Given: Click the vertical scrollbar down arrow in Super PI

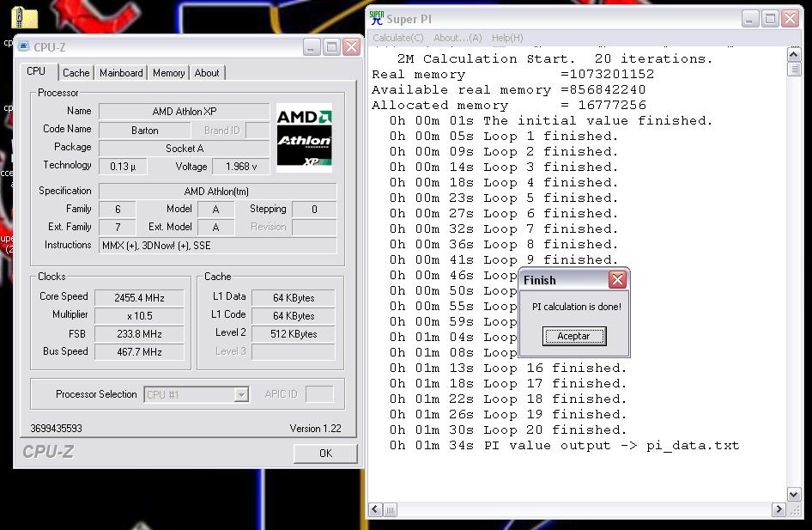Looking at the screenshot, I should click(x=794, y=494).
